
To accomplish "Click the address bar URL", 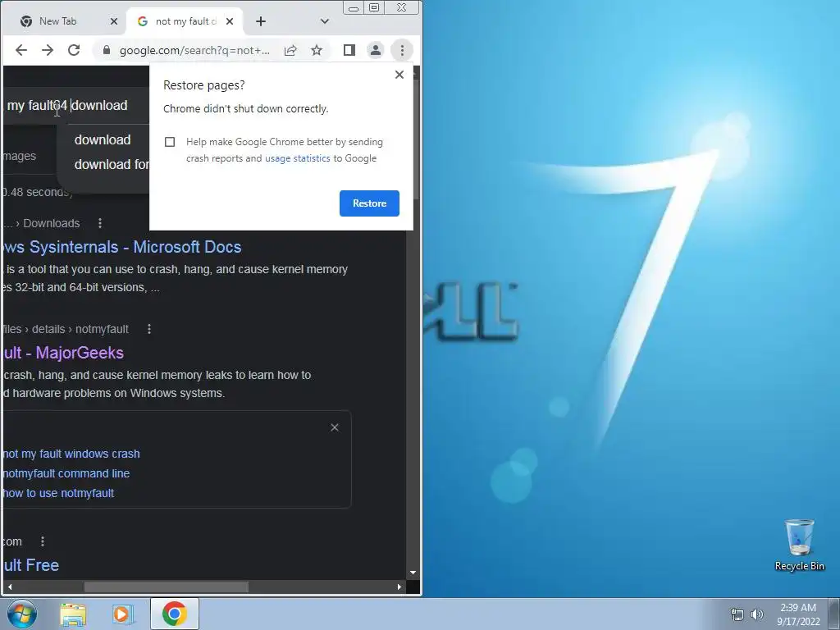I will (194, 50).
